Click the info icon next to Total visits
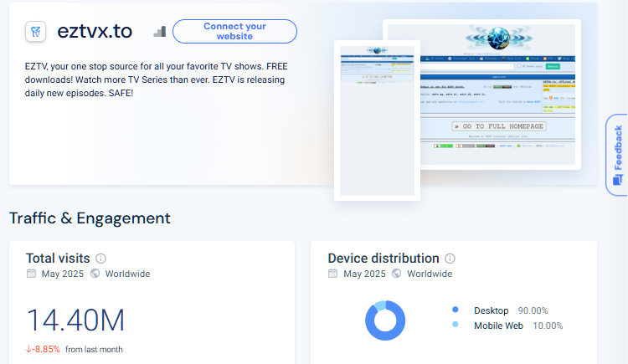Image resolution: width=628 pixels, height=364 pixels. coord(101,259)
